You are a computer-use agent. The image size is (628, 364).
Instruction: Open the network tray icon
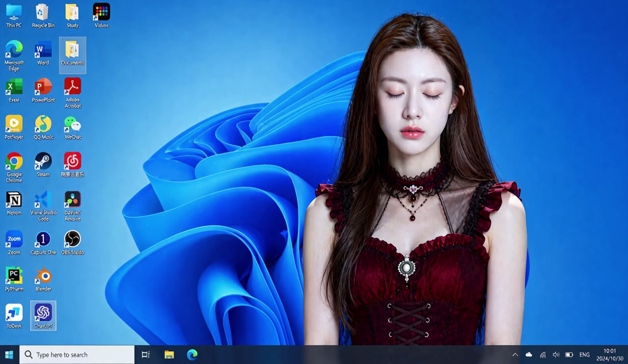click(543, 355)
